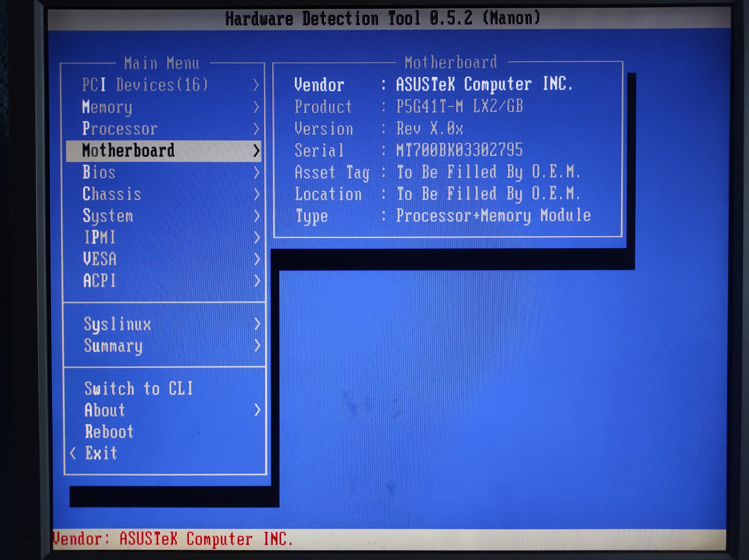Expand the arrow next to About
The width and height of the screenshot is (749, 560).
(257, 410)
